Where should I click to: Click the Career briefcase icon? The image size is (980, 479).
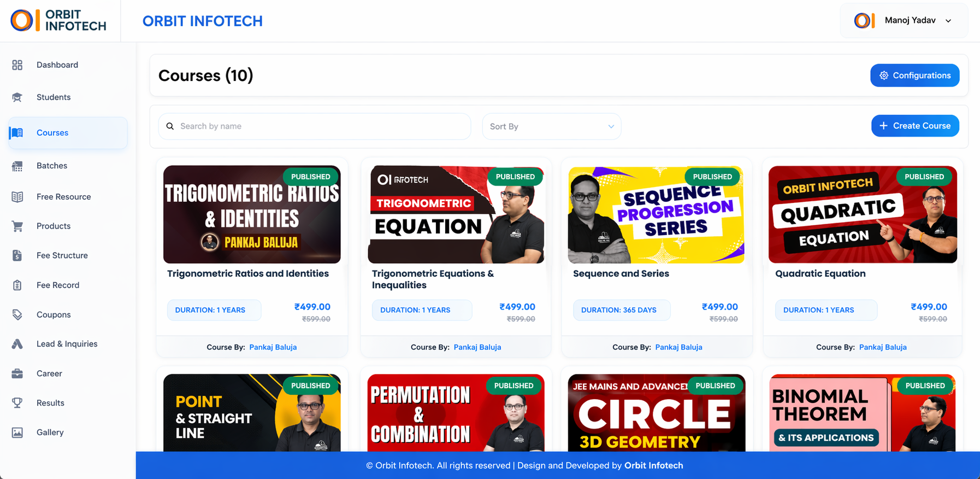[17, 374]
